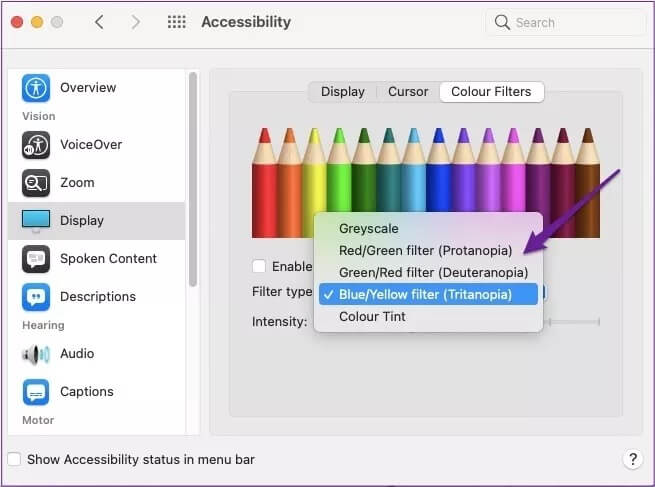Pick Green/Red filter (Deuteranopia)
This screenshot has height=487, width=655.
coord(428,272)
